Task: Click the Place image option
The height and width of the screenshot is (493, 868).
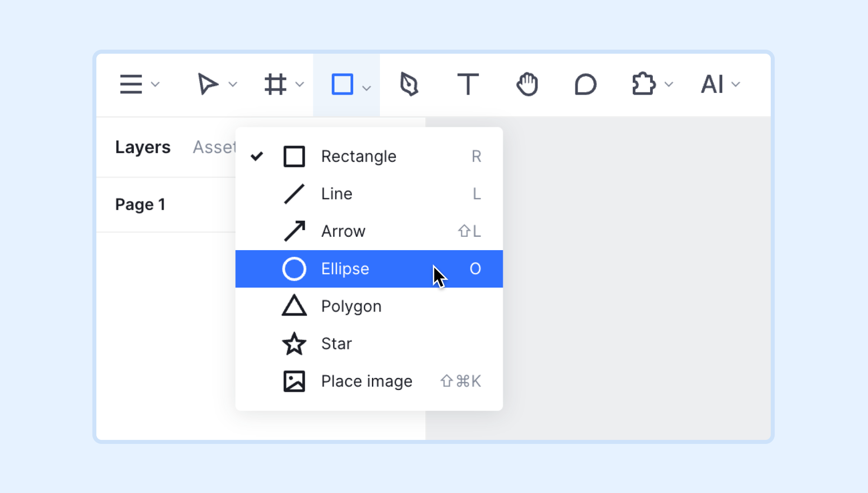Action: (x=366, y=381)
